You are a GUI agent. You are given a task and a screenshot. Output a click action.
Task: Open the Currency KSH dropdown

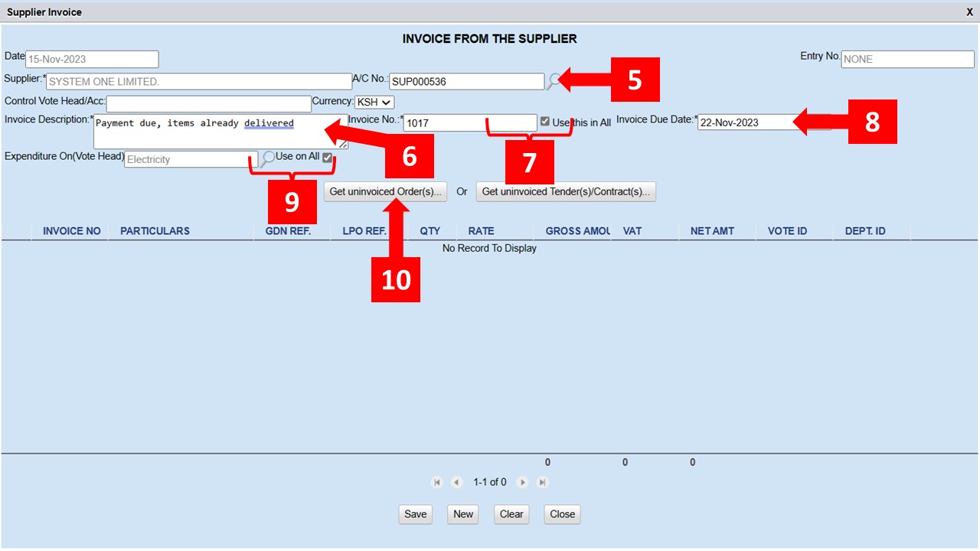tap(374, 102)
